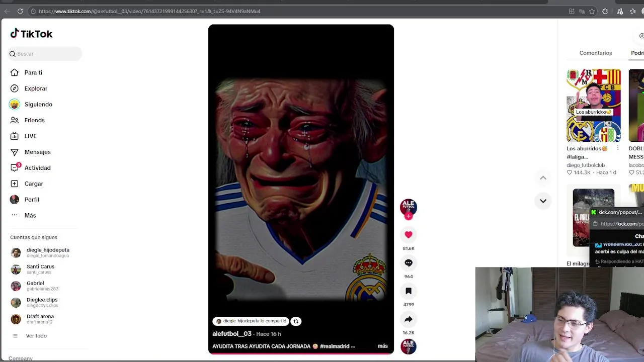The image size is (644, 362).
Task: Click diegle_hijodeputa lo compartió tag
Action: [251, 321]
